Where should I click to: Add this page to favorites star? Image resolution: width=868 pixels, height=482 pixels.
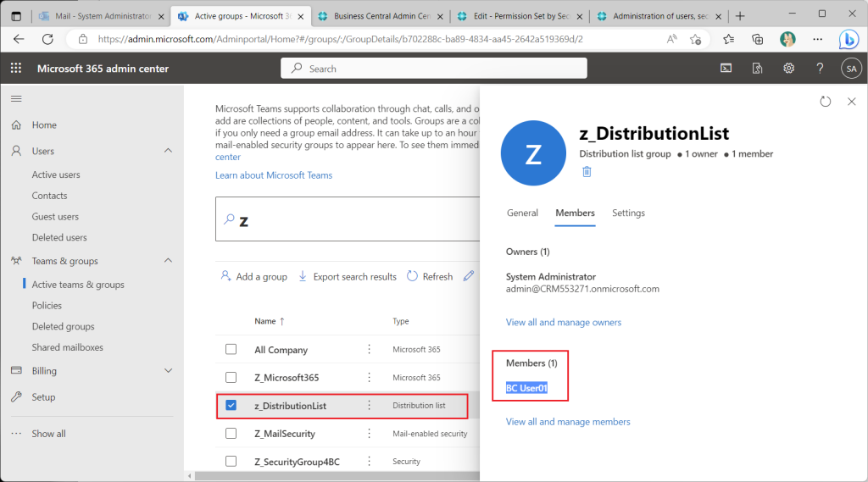tap(695, 39)
